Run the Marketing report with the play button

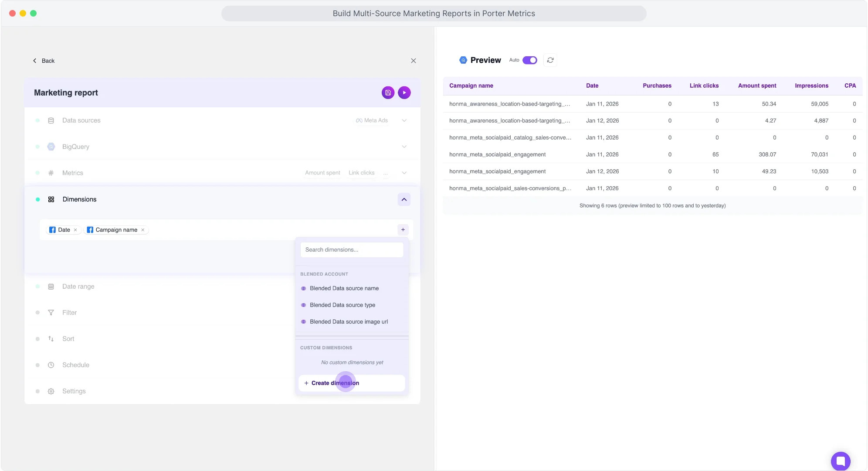click(x=404, y=92)
